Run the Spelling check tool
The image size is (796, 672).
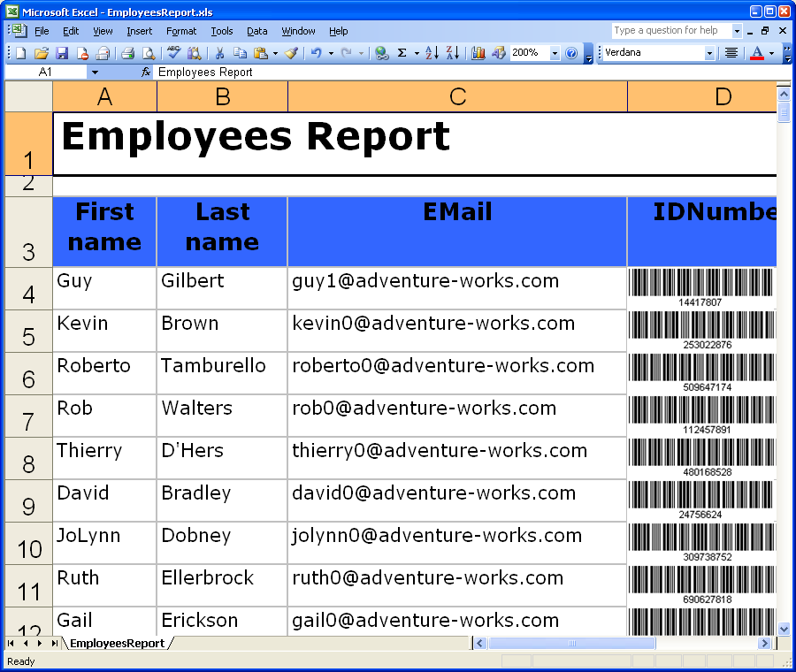click(173, 53)
